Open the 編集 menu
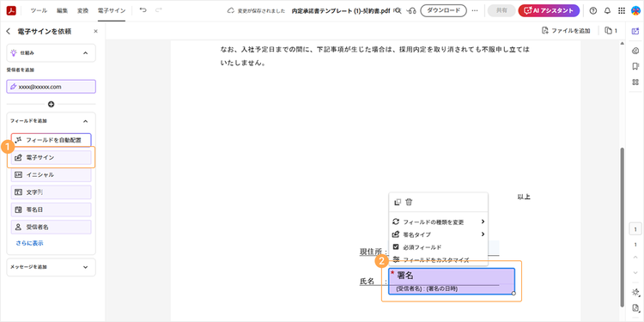The width and height of the screenshot is (644, 322). [62, 10]
